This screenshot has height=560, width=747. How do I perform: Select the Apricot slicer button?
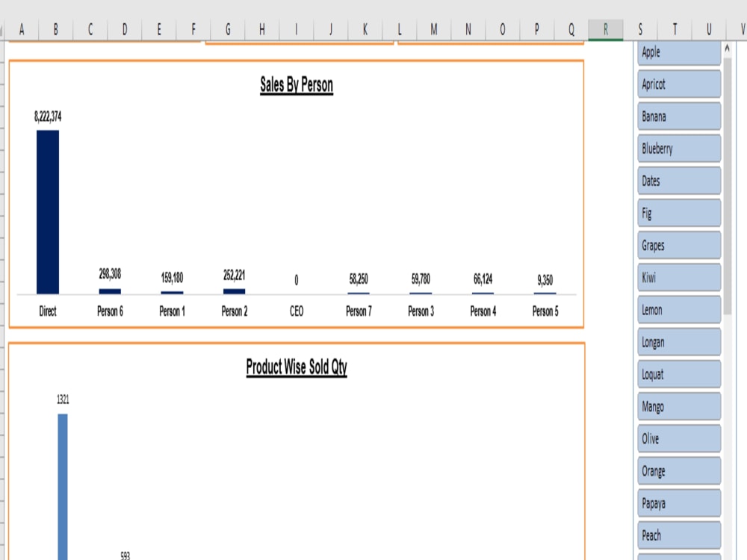tap(679, 84)
